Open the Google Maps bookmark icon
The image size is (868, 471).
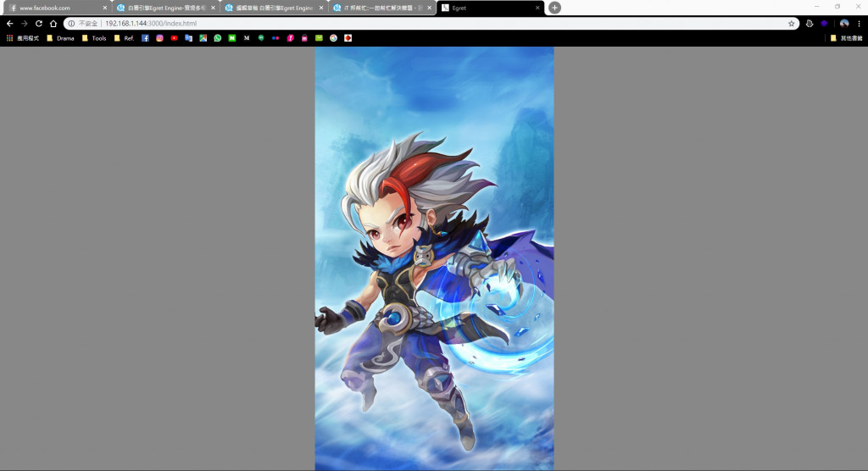coord(203,38)
